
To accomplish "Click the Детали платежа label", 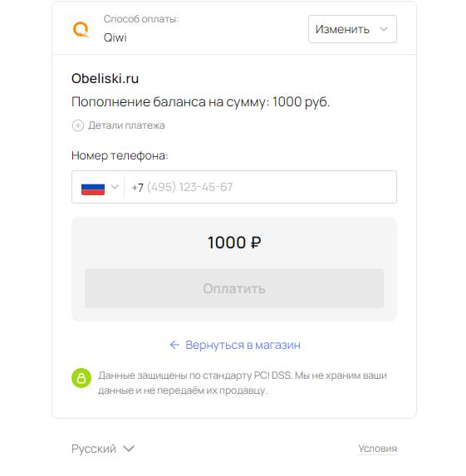I will point(126,125).
